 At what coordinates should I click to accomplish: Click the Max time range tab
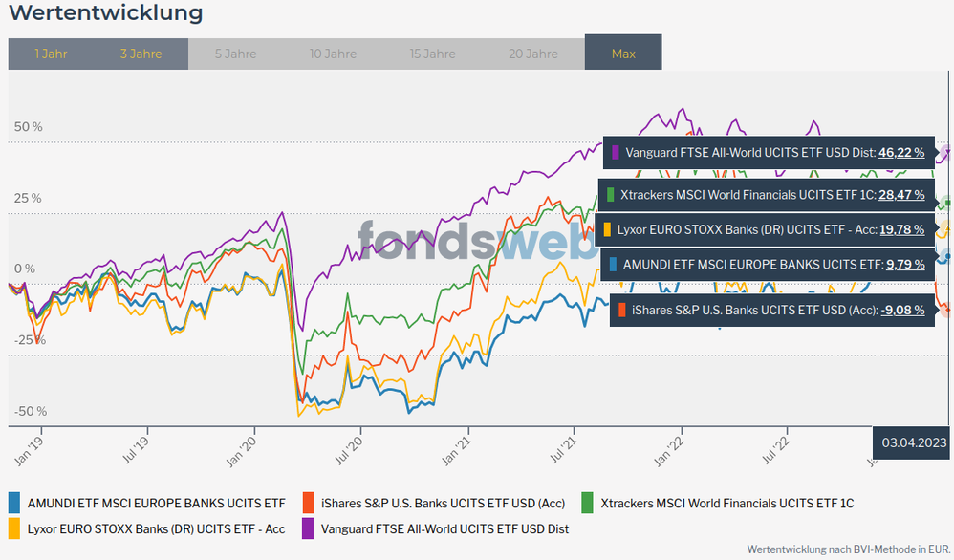point(623,54)
